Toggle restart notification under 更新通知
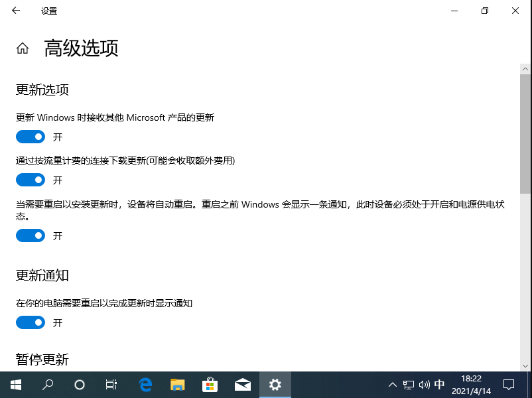The width and height of the screenshot is (532, 398). (31, 322)
